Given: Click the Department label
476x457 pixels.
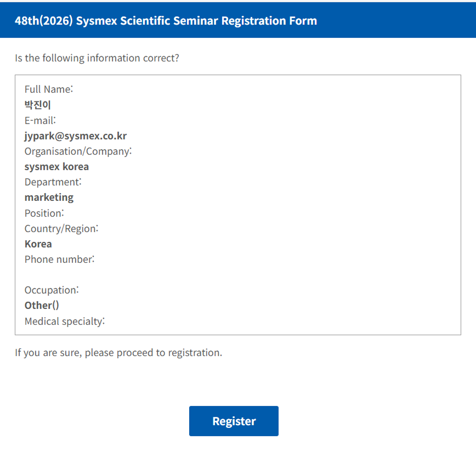Looking at the screenshot, I should [53, 182].
